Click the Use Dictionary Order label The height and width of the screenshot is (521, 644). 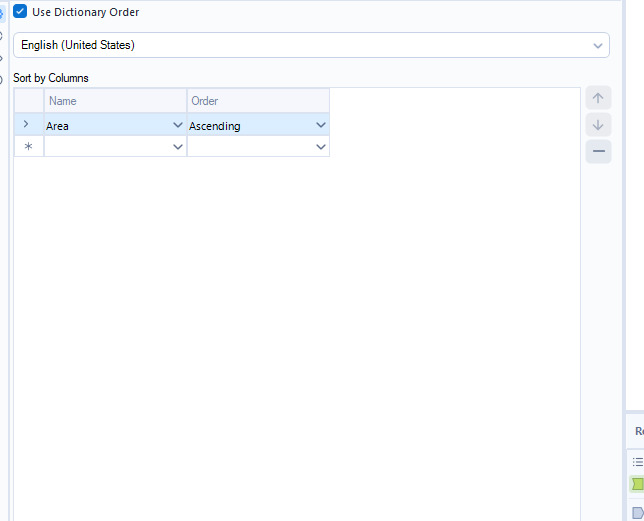(86, 12)
